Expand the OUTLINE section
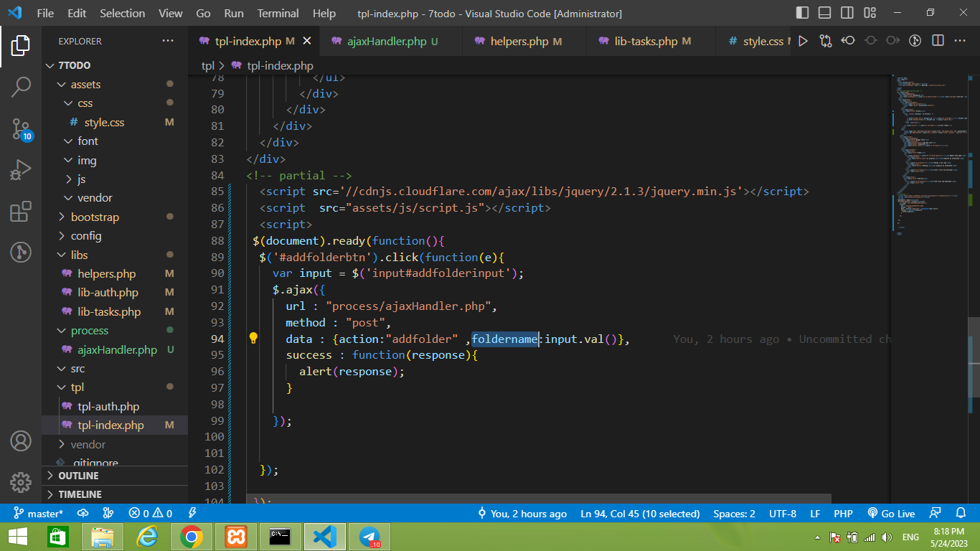 click(115, 476)
